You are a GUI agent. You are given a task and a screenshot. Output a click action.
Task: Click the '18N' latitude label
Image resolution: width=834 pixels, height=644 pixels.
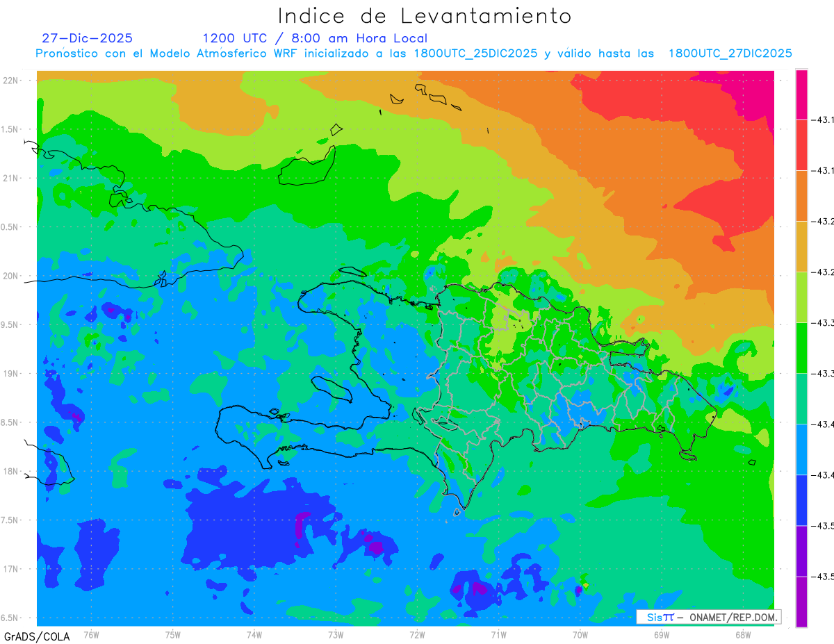pos(11,472)
